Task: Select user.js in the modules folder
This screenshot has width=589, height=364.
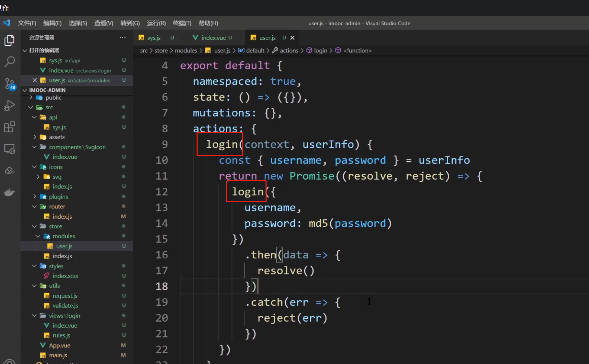Action: [x=77, y=246]
